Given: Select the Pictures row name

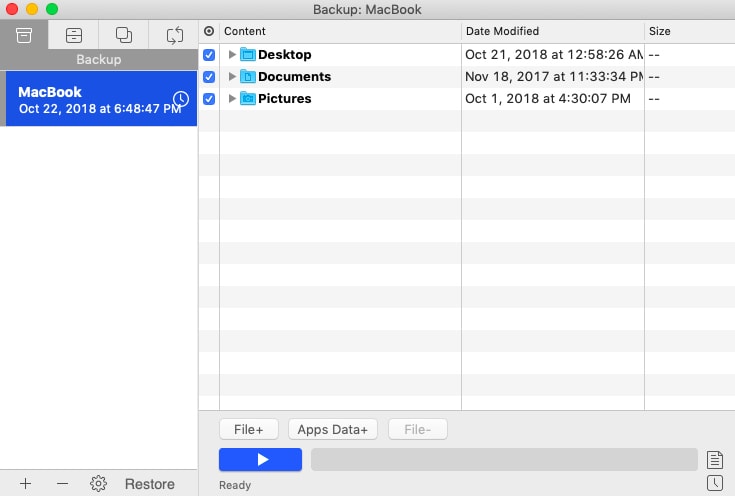Looking at the screenshot, I should (x=285, y=98).
